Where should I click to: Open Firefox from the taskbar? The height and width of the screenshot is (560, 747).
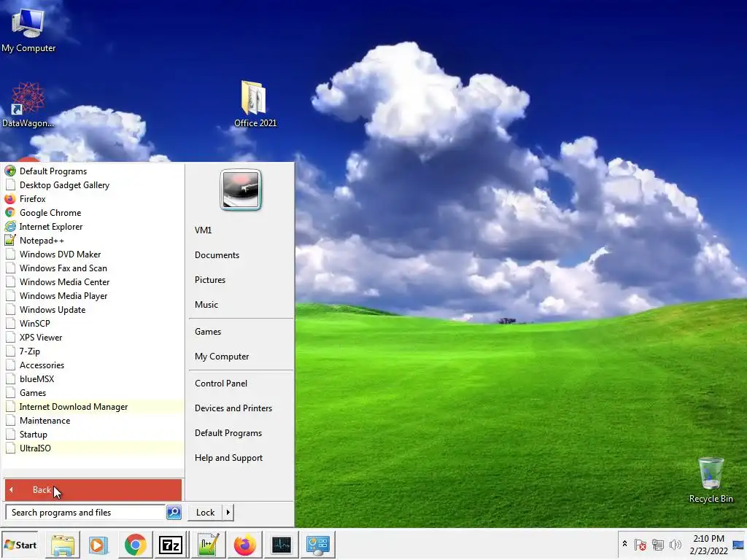[x=244, y=545]
